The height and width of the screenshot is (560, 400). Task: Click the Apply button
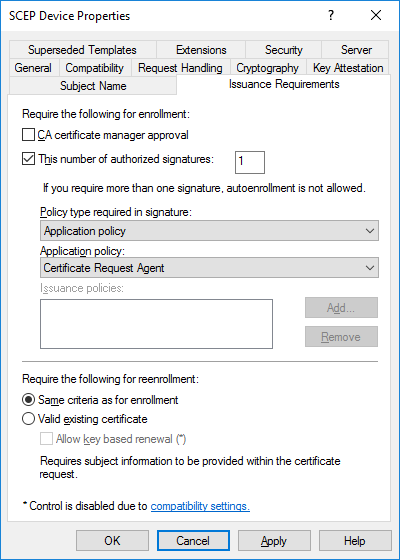[x=274, y=541]
